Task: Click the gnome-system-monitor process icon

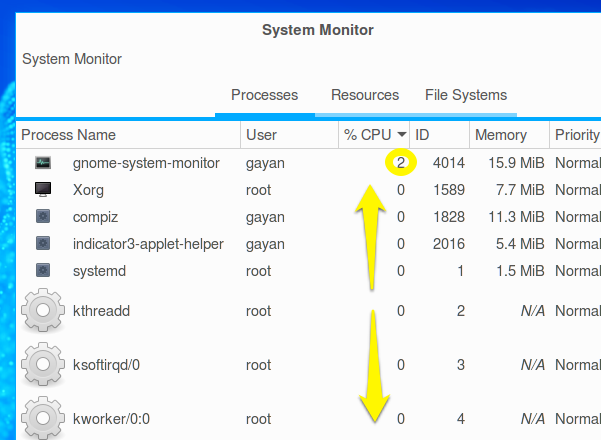Action: tap(43, 163)
